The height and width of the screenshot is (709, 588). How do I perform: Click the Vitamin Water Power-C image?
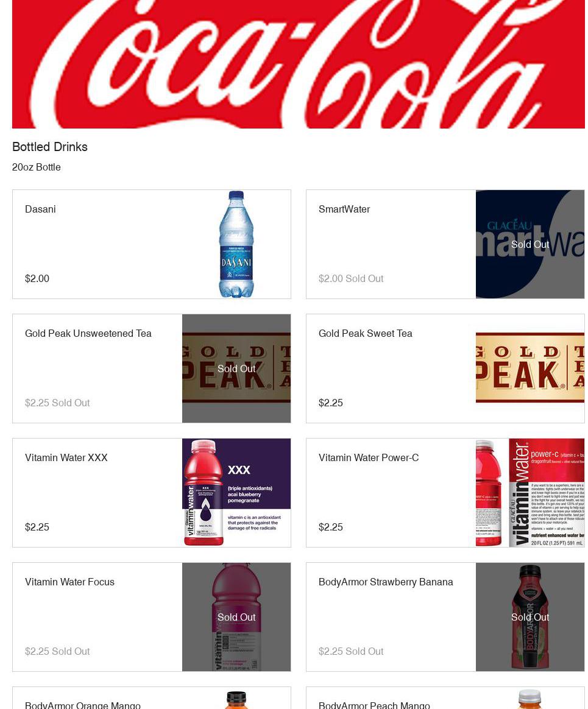(530, 493)
